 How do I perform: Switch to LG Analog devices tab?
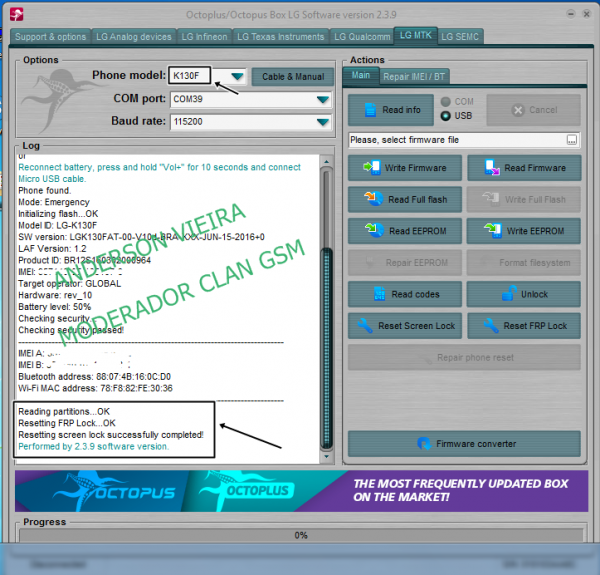pyautogui.click(x=134, y=37)
